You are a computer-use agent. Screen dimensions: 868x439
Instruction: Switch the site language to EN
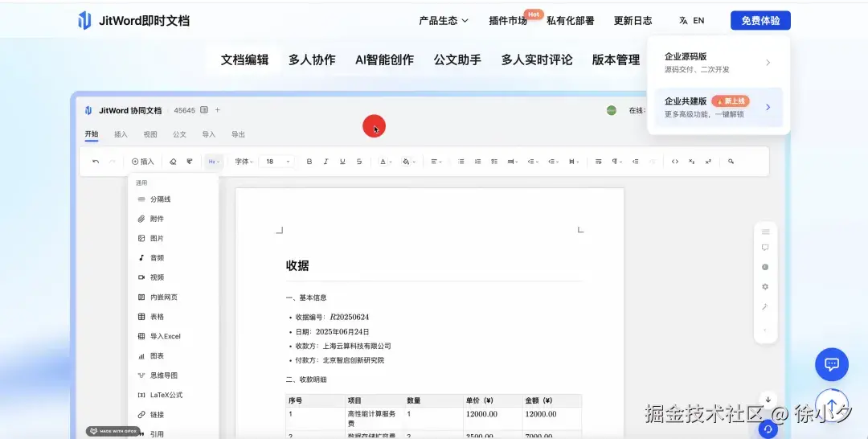(691, 20)
